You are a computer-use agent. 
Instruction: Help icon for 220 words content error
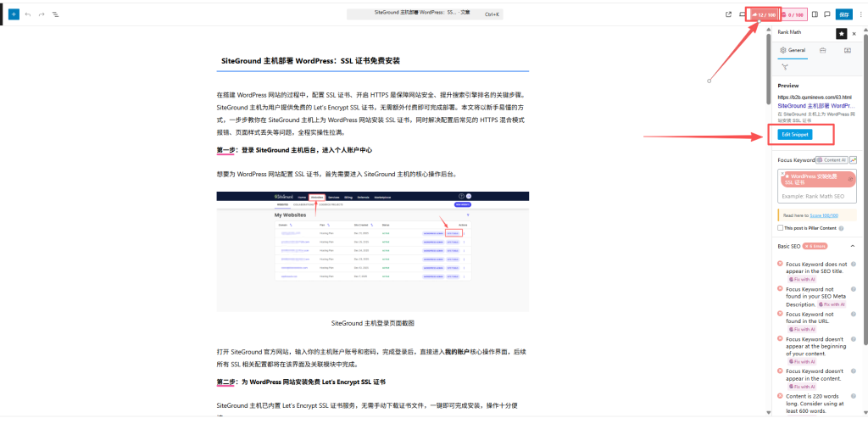853,396
